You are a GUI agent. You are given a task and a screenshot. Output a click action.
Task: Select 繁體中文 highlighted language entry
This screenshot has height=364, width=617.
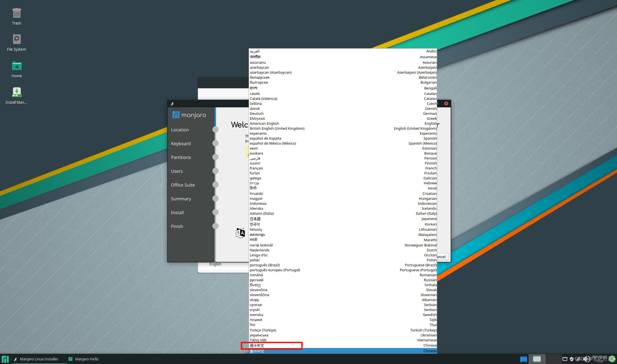pyautogui.click(x=257, y=351)
